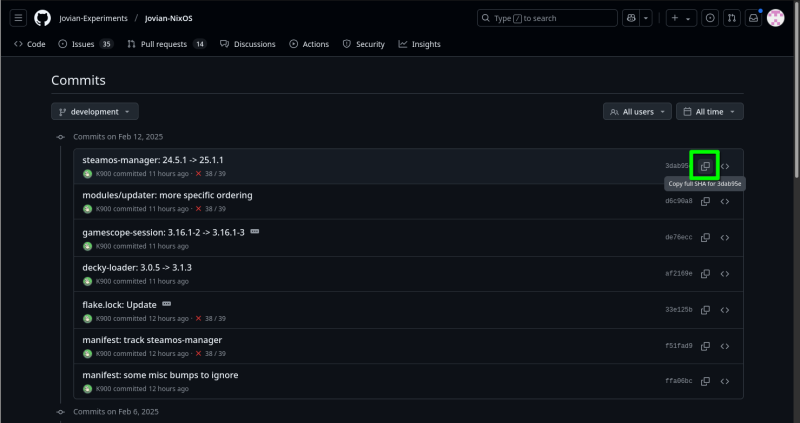Open Pull requests icon in header
Image resolution: width=800 pixels, height=423 pixels.
pos(732,18)
